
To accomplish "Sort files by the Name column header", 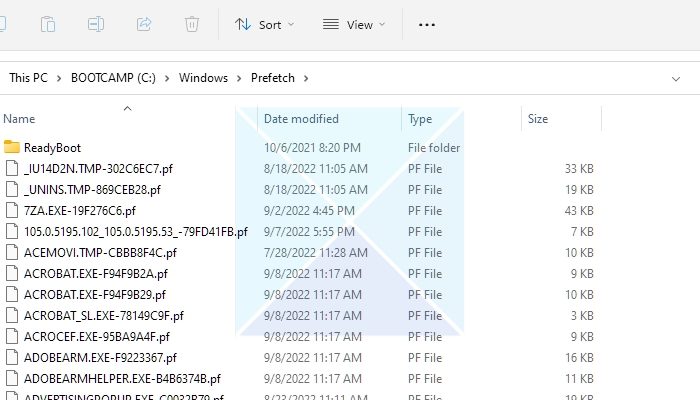I will point(20,119).
